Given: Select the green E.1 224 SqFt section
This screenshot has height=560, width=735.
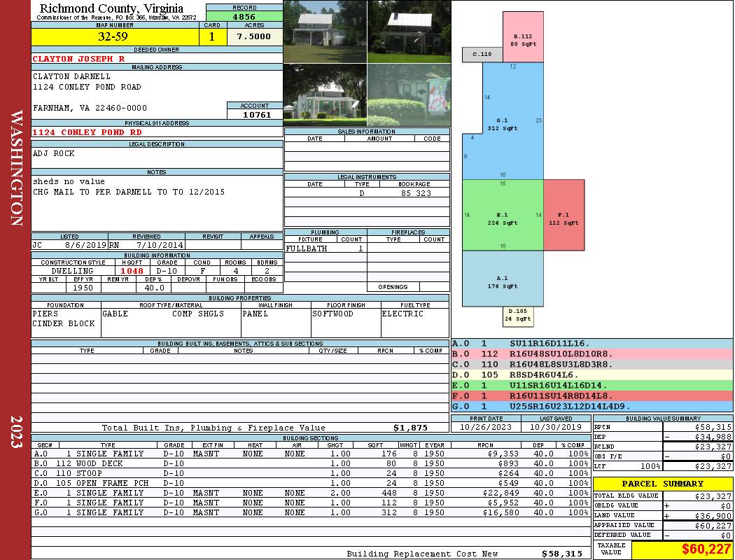Looking at the screenshot, I should click(x=503, y=215).
